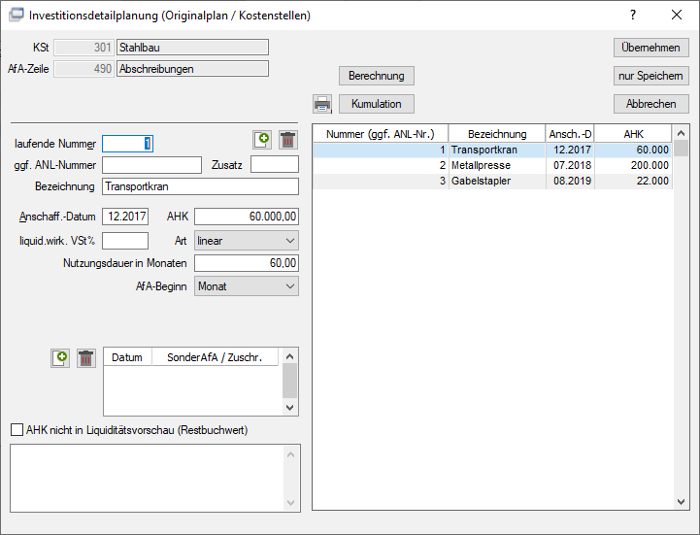Click the AHK field showing 60.000,00
The image size is (700, 535).
(x=246, y=217)
